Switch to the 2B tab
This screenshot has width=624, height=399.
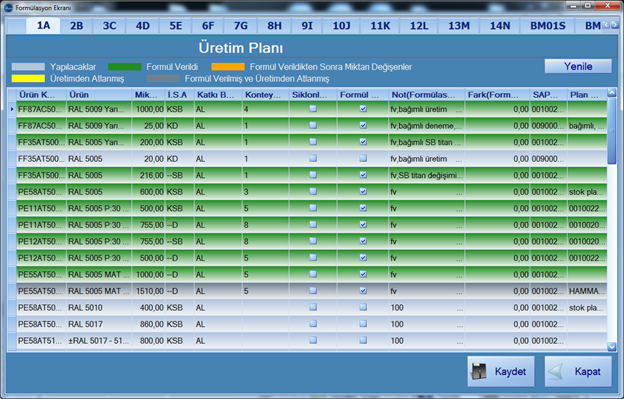click(76, 26)
